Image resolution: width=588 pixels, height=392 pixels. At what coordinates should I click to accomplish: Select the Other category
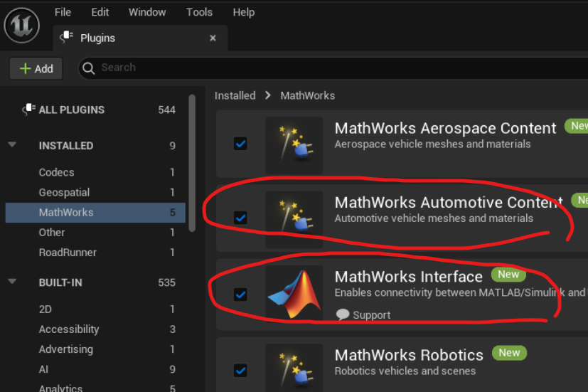(x=95, y=233)
